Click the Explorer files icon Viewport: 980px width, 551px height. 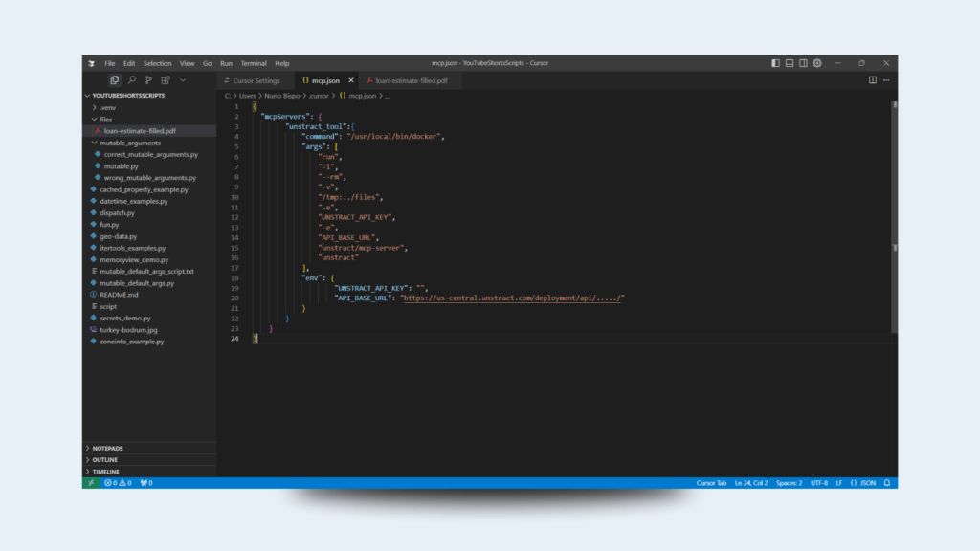tap(115, 80)
